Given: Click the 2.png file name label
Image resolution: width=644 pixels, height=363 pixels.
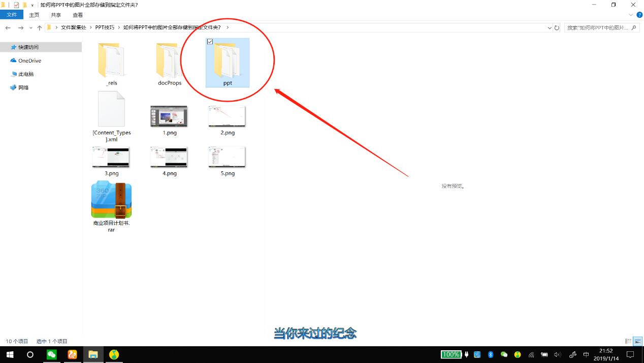Looking at the screenshot, I should 228,133.
